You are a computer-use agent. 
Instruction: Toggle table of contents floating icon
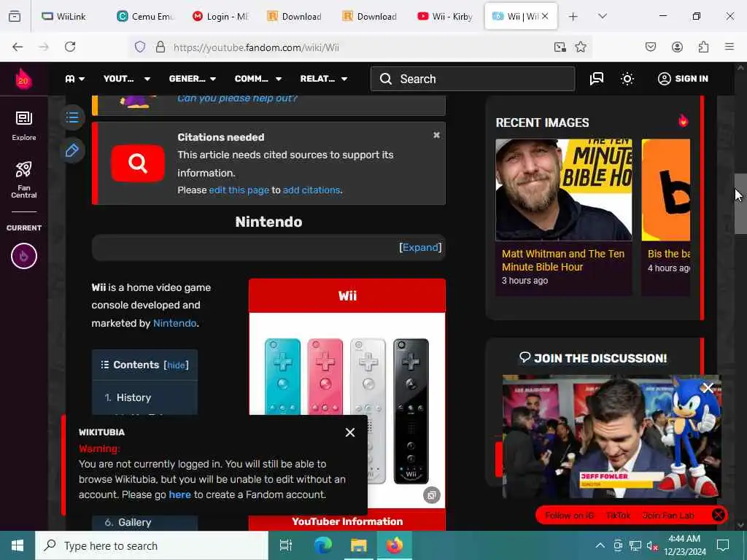click(72, 117)
